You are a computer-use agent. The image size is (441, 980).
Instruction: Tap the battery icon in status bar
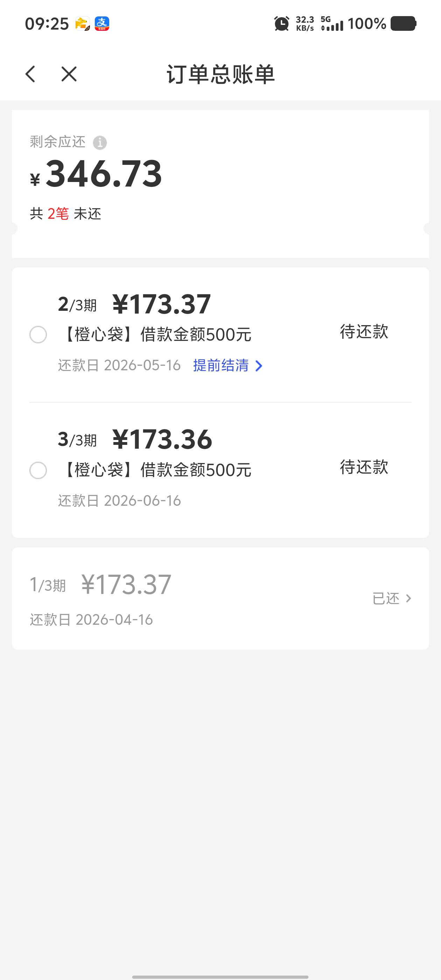coord(403,23)
